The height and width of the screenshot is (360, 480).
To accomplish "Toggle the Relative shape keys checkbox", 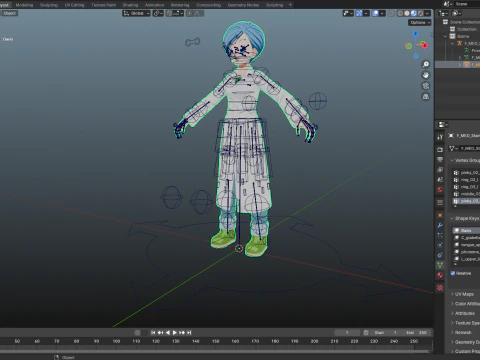I will [453, 273].
